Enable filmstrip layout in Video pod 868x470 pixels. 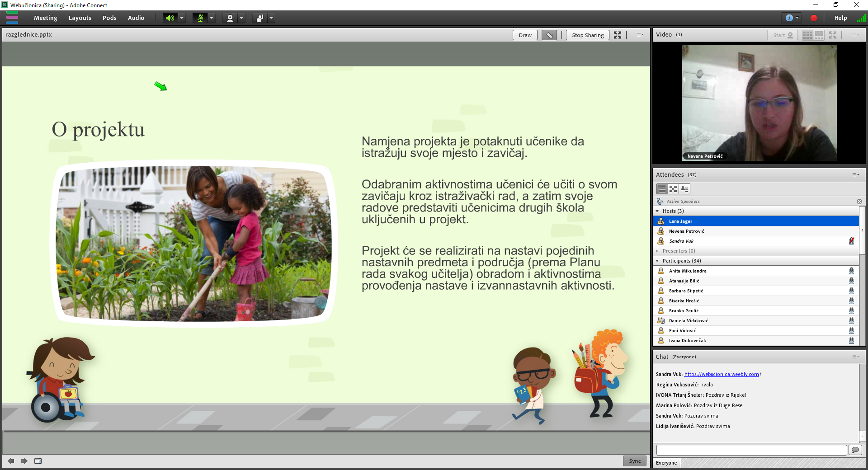click(x=818, y=35)
